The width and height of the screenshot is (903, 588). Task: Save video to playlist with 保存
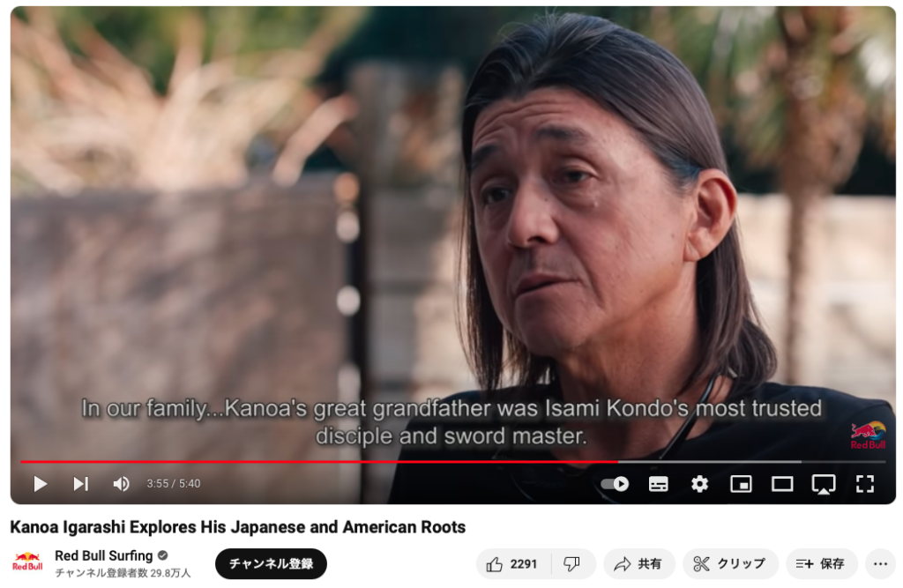pyautogui.click(x=821, y=564)
